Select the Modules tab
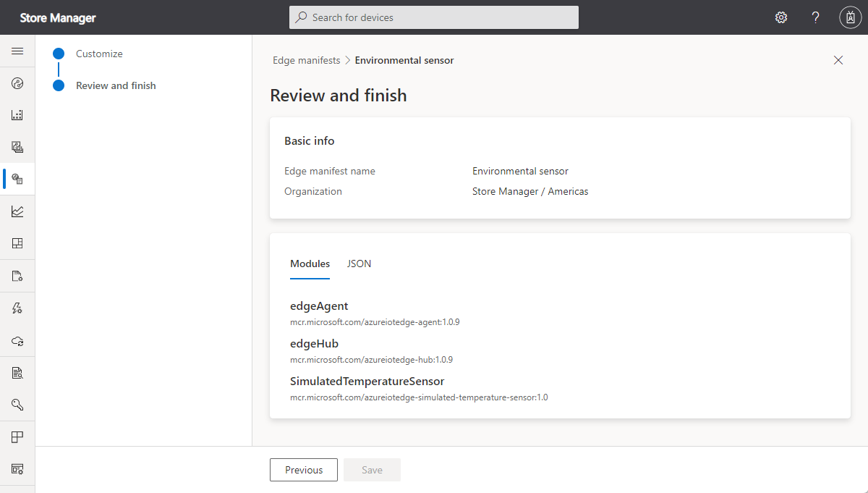The image size is (868, 493). point(310,264)
